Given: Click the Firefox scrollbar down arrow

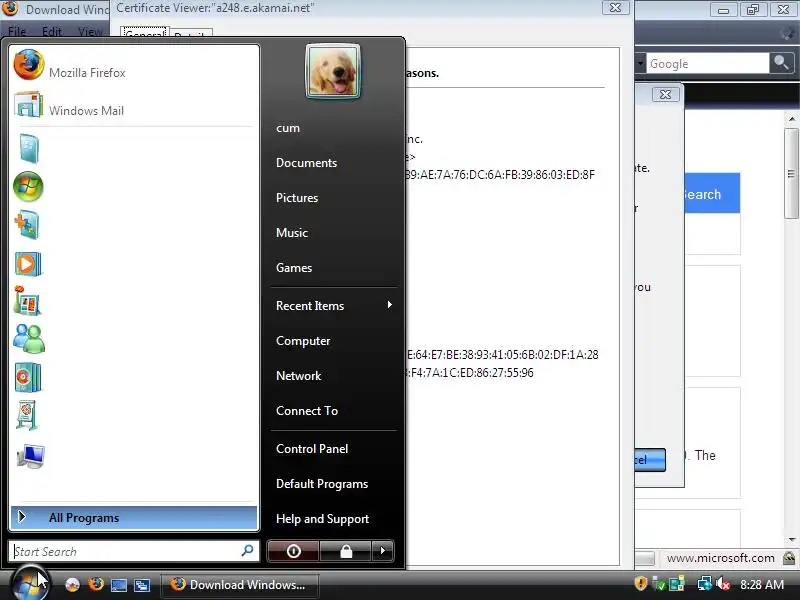Looking at the screenshot, I should tap(791, 539).
